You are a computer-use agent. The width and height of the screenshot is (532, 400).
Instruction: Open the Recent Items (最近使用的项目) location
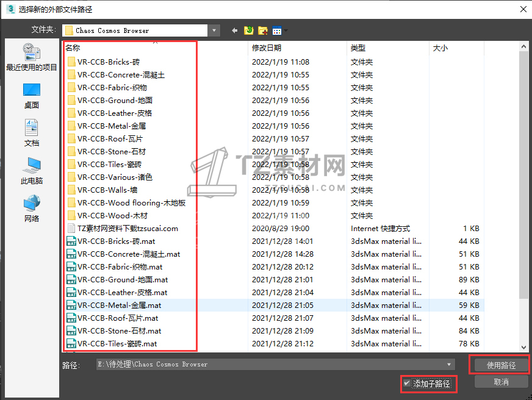(32, 58)
